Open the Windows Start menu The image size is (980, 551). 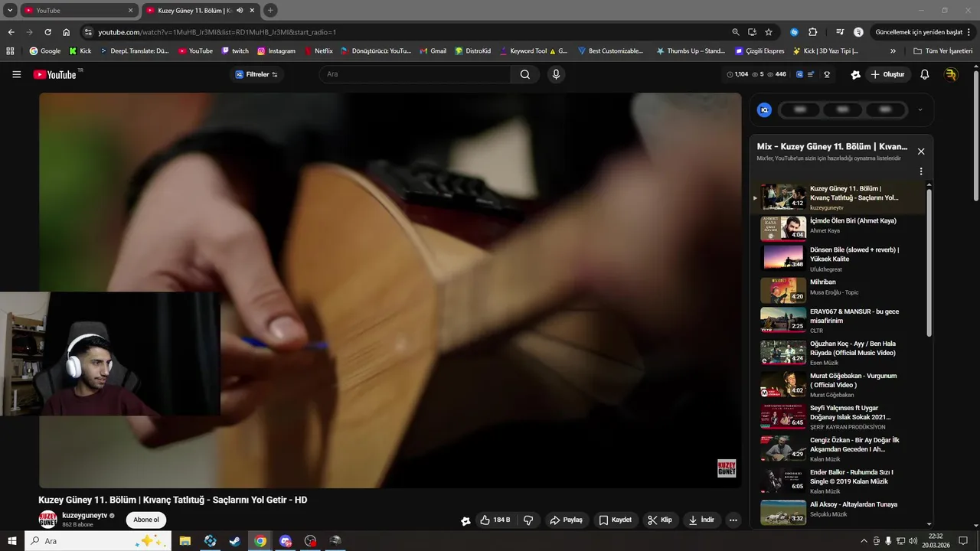(x=11, y=541)
